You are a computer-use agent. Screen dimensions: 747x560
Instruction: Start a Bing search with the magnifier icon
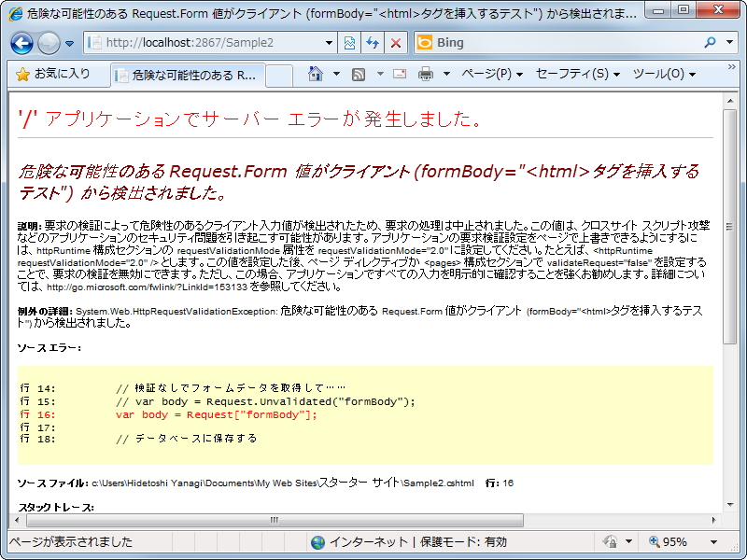click(x=710, y=43)
